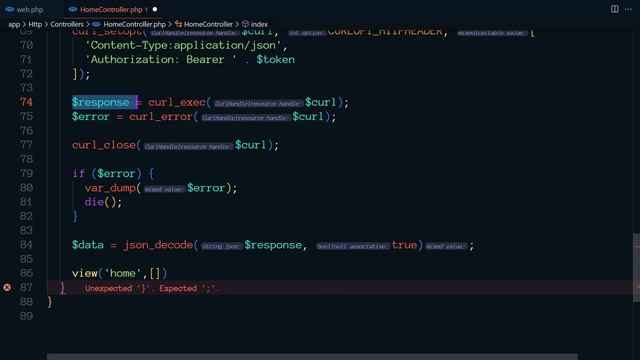Click the 'true' argument on line 84
The width and height of the screenshot is (640, 360).
(x=404, y=245)
